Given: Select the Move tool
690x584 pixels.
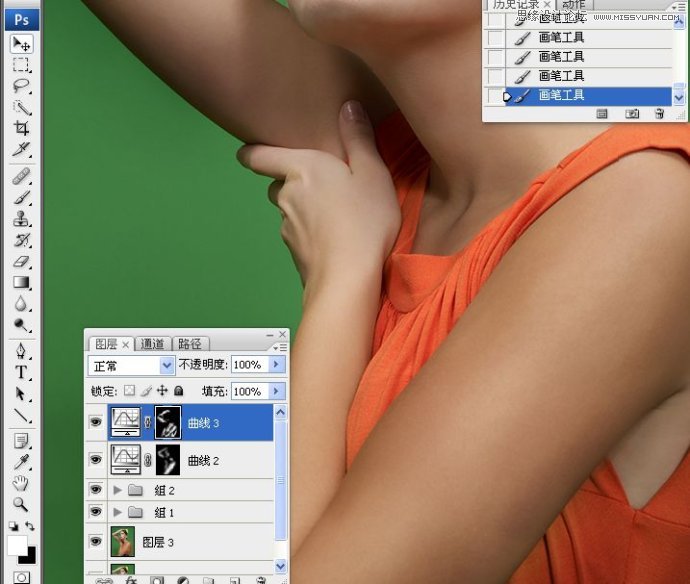Looking at the screenshot, I should pos(21,44).
